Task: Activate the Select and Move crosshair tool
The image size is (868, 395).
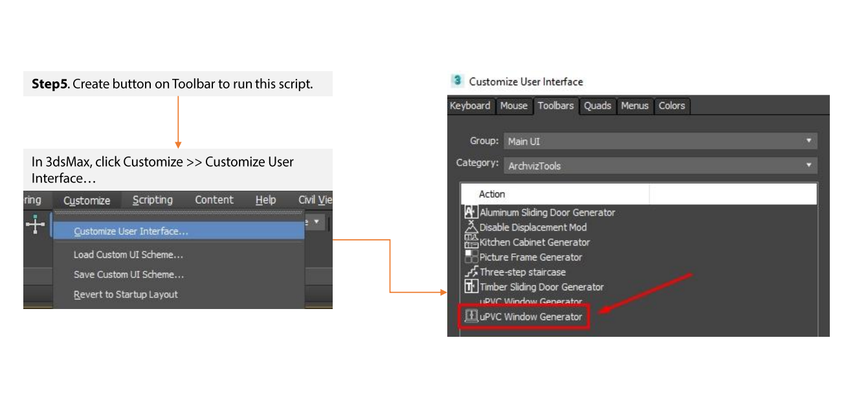Action: (x=35, y=224)
